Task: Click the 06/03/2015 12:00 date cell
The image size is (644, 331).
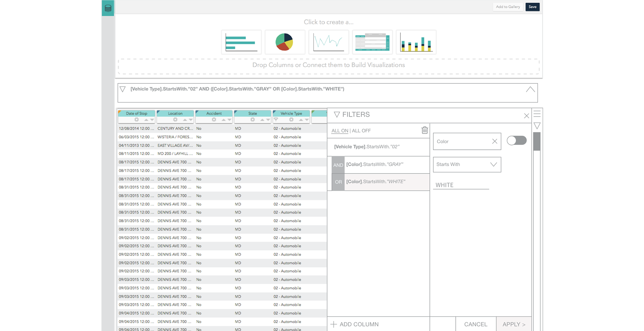Action: tap(137, 137)
